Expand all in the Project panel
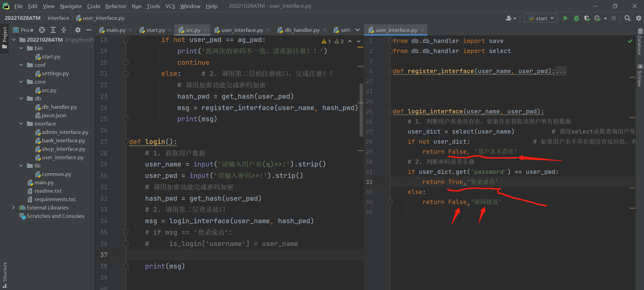644x290 pixels. [53, 30]
